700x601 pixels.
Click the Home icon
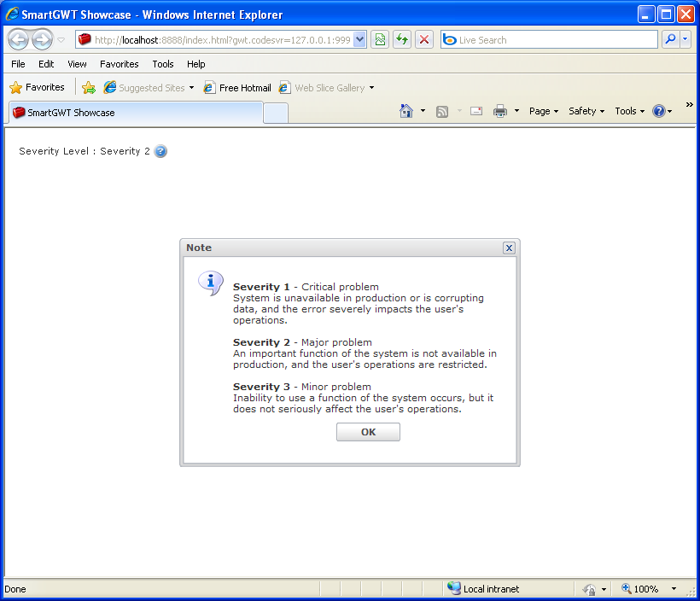(405, 111)
